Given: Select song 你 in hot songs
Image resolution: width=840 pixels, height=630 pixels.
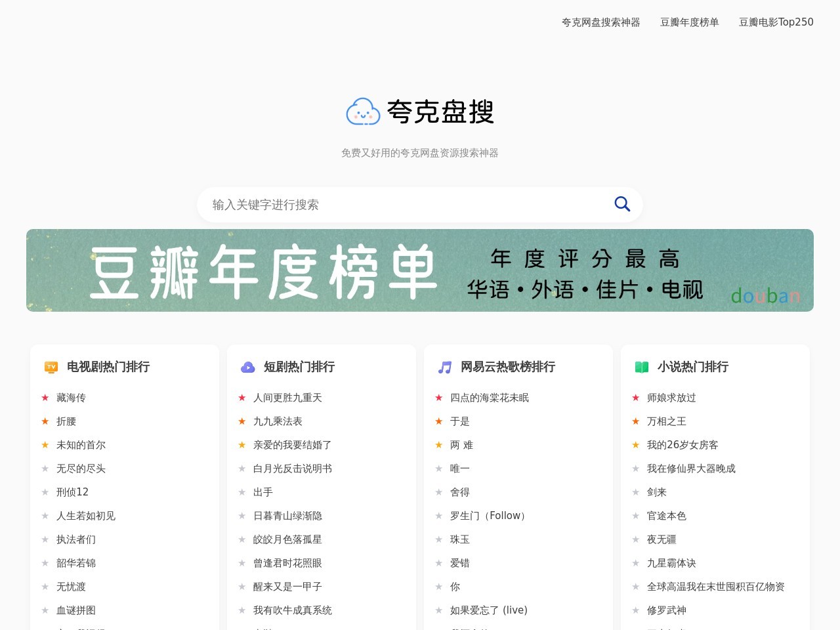Looking at the screenshot, I should tap(455, 587).
